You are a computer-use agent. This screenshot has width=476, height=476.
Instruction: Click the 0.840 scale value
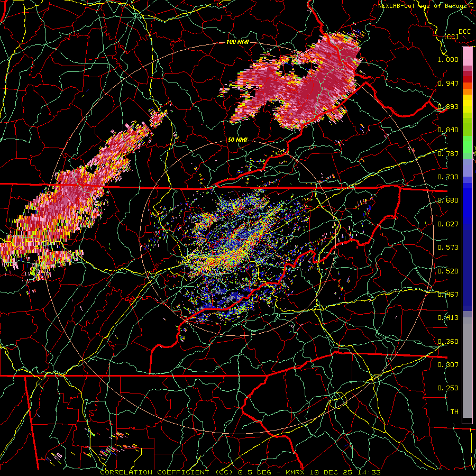[448, 130]
